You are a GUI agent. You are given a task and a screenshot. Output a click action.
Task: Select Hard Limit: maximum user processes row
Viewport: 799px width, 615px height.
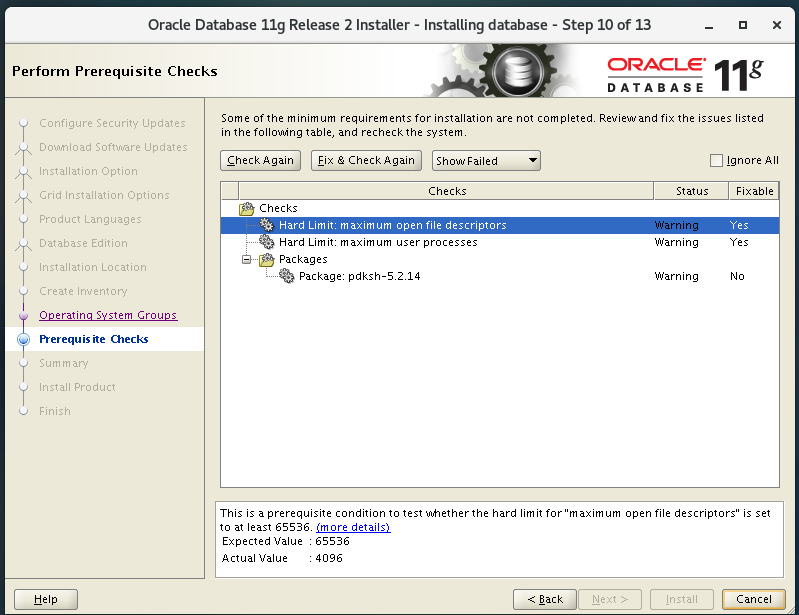(500, 242)
